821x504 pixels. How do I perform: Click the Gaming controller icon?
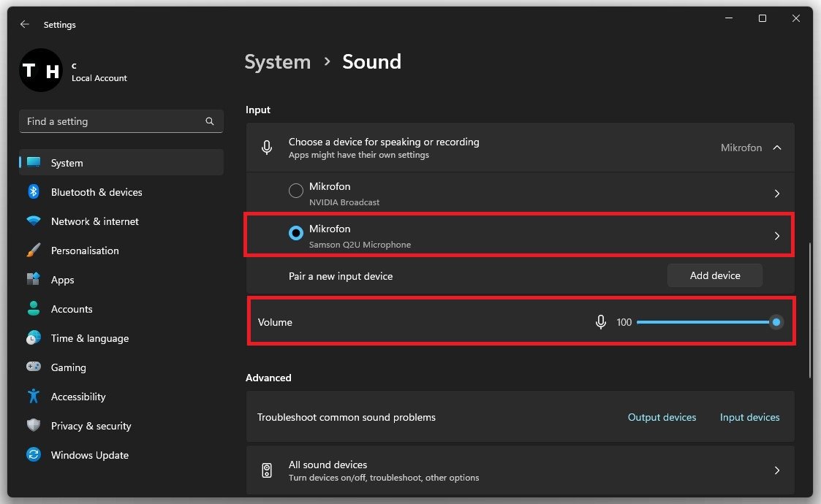click(x=34, y=367)
